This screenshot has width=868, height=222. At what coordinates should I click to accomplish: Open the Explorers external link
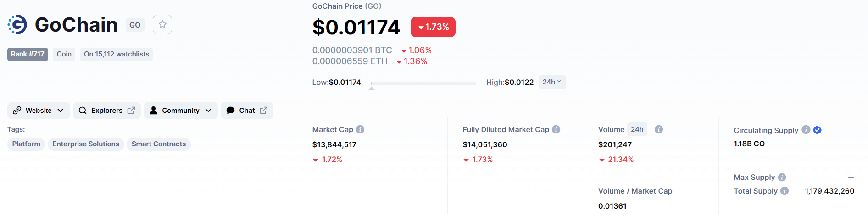tap(107, 111)
